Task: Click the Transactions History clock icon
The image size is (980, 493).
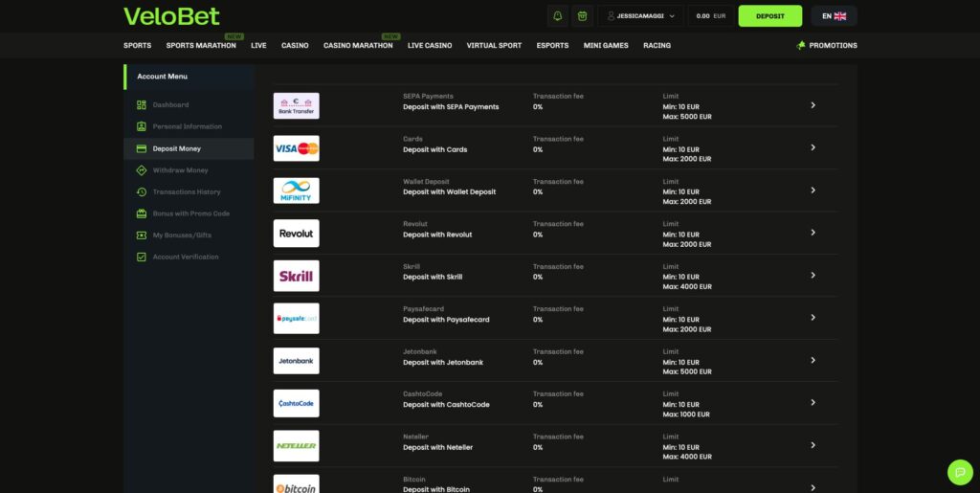Action: pyautogui.click(x=142, y=192)
